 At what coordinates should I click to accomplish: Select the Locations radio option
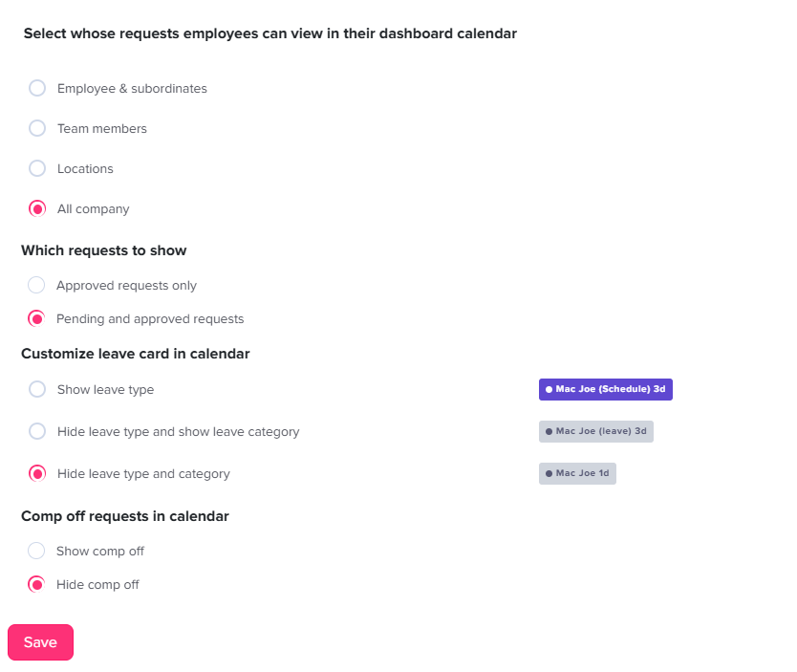pyautogui.click(x=37, y=168)
